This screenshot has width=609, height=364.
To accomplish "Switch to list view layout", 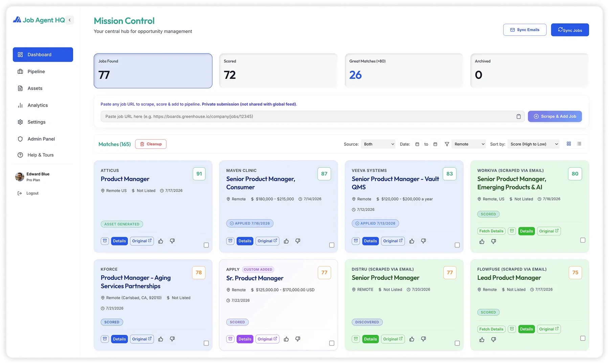I will (579, 144).
